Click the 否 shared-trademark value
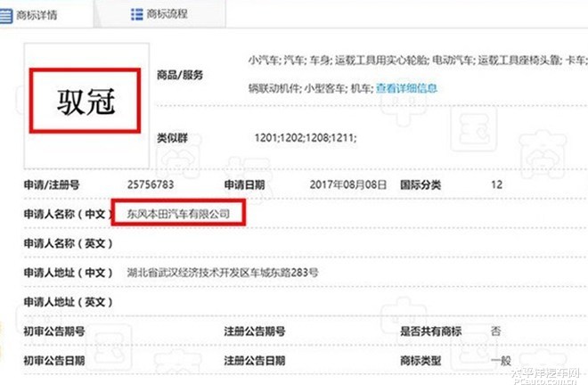588x392 pixels. tap(495, 331)
